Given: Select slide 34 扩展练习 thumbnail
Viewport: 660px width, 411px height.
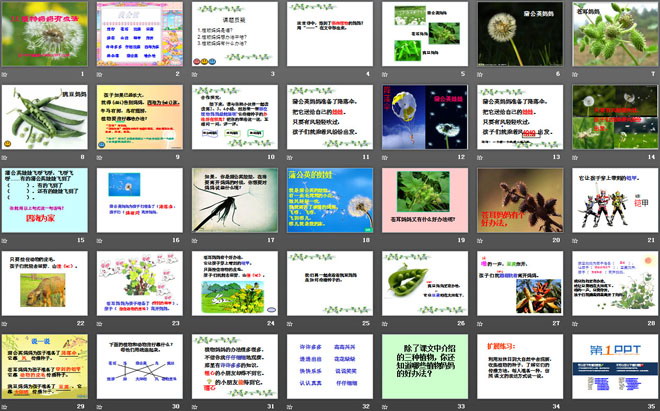Looking at the screenshot, I should pyautogui.click(x=520, y=367).
